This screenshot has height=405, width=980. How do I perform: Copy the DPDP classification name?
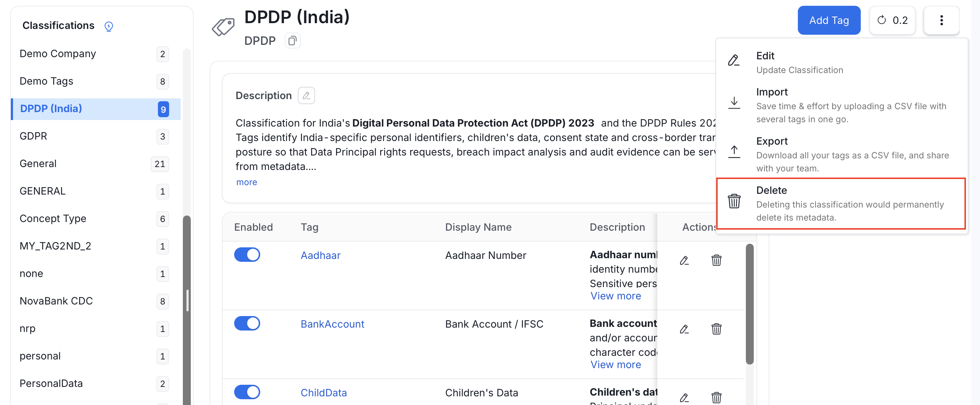click(x=292, y=41)
